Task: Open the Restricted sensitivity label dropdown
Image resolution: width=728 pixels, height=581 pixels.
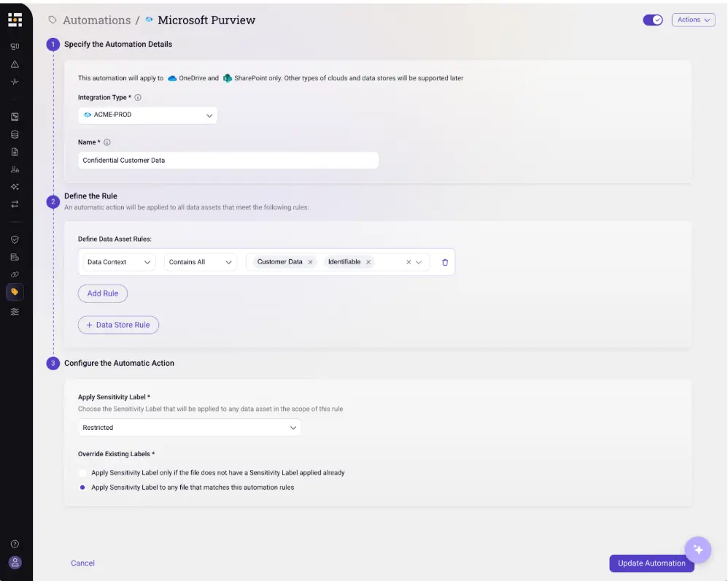Action: [190, 427]
